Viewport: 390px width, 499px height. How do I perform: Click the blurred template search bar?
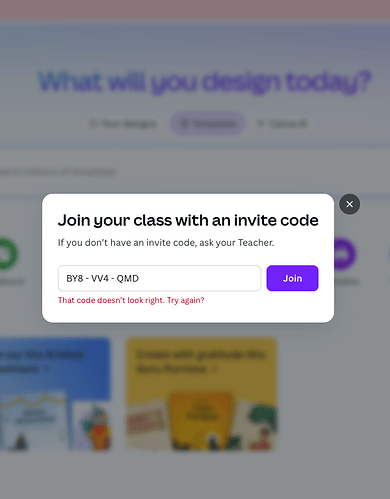(x=195, y=172)
